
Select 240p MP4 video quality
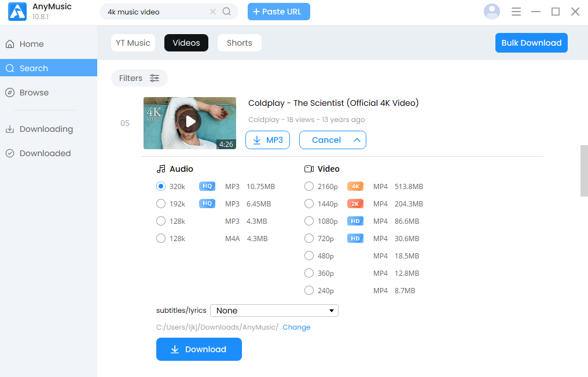point(309,290)
